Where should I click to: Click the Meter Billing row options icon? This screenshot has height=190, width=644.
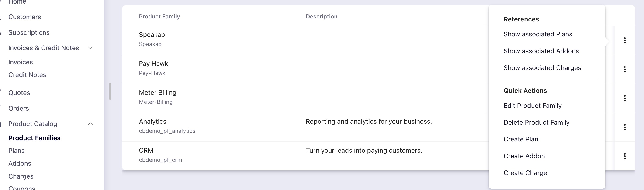pos(624,98)
